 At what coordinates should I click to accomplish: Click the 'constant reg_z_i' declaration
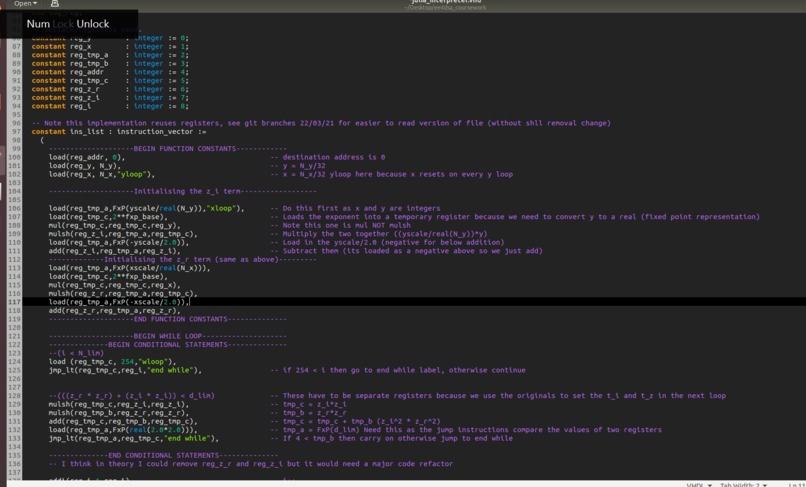click(111, 98)
